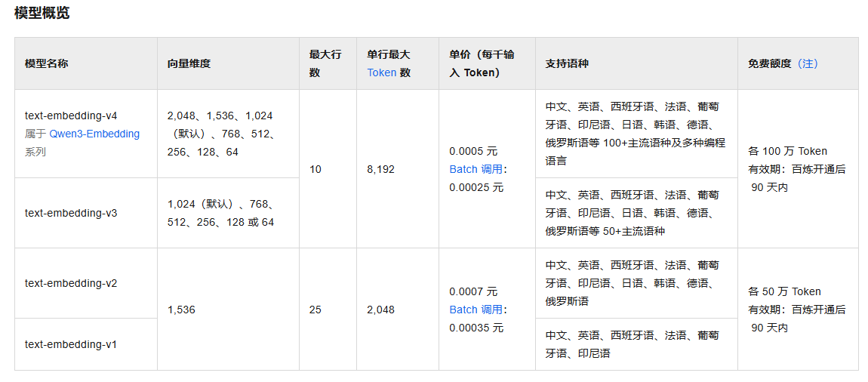Click the 向量维度 column header
The image size is (868, 382).
pos(189,63)
